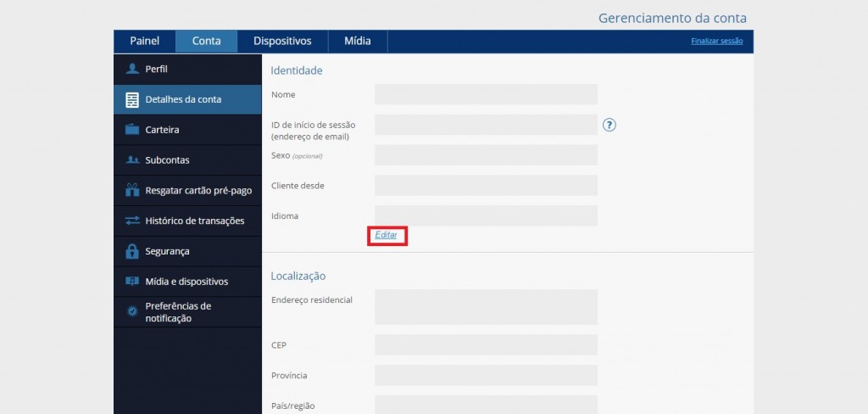Viewport: 868px width, 414px height.
Task: Click the Finalizar sessão link
Action: point(717,41)
